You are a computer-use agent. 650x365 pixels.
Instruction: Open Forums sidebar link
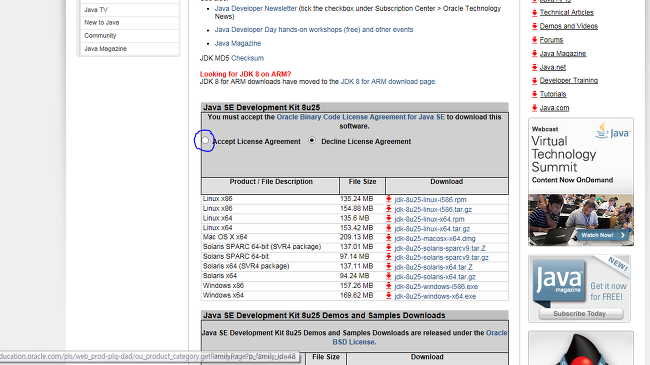pyautogui.click(x=551, y=40)
